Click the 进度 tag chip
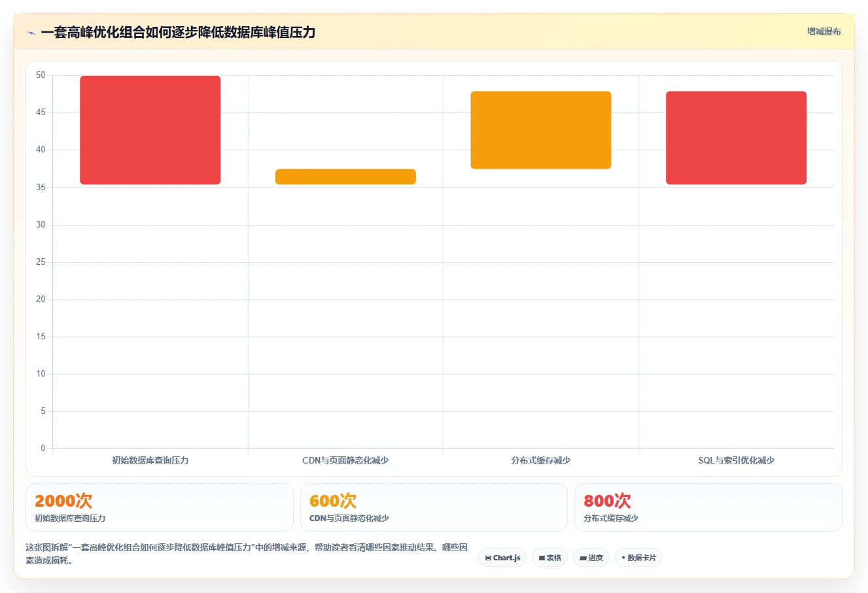This screenshot has height=593, width=868. (x=591, y=558)
